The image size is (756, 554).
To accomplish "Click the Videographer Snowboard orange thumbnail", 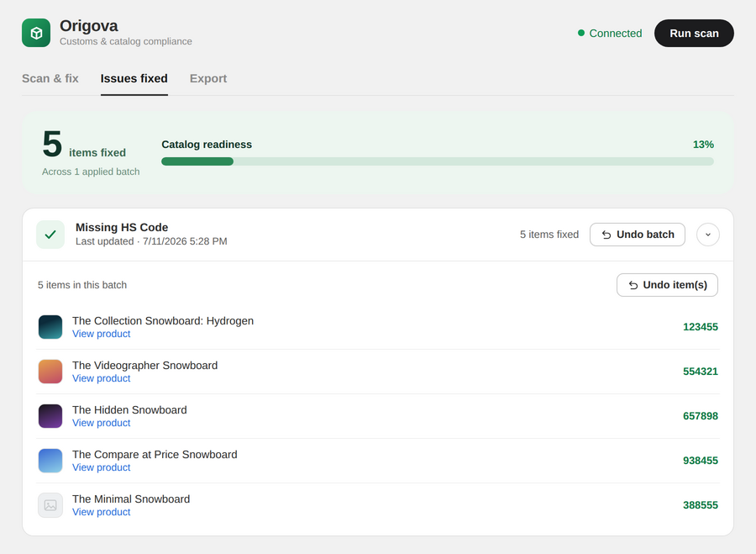I will pyautogui.click(x=50, y=372).
